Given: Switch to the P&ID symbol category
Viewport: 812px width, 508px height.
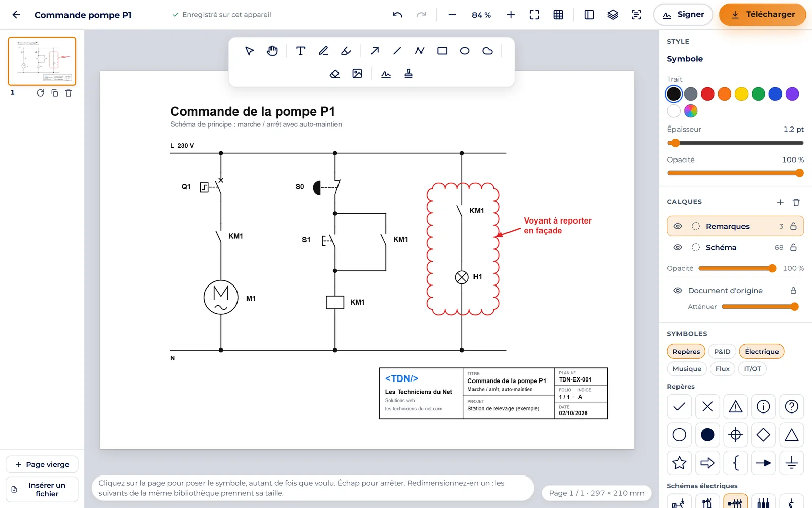Looking at the screenshot, I should (722, 352).
